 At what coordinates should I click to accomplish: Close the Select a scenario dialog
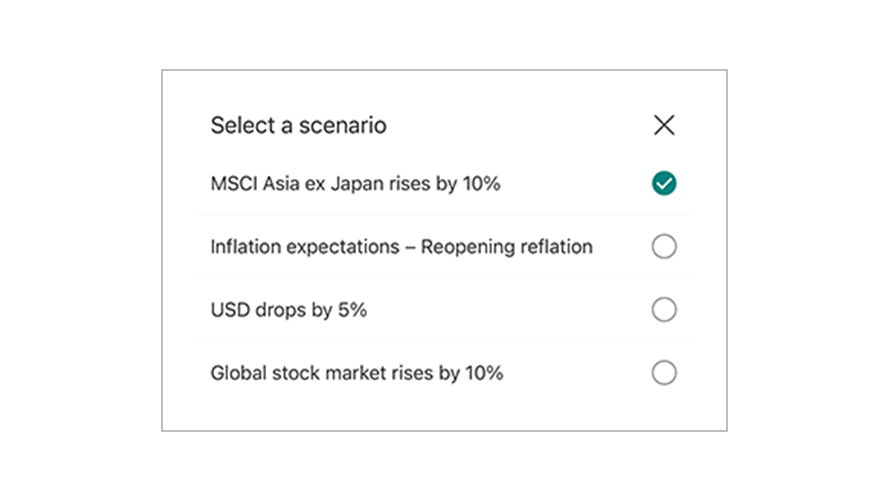pyautogui.click(x=664, y=125)
